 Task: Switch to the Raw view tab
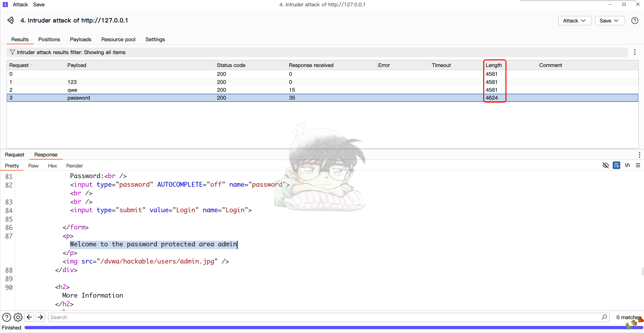(33, 166)
